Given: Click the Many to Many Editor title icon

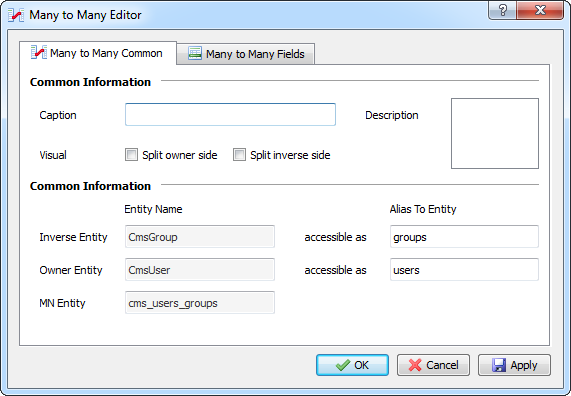Looking at the screenshot, I should click(16, 15).
